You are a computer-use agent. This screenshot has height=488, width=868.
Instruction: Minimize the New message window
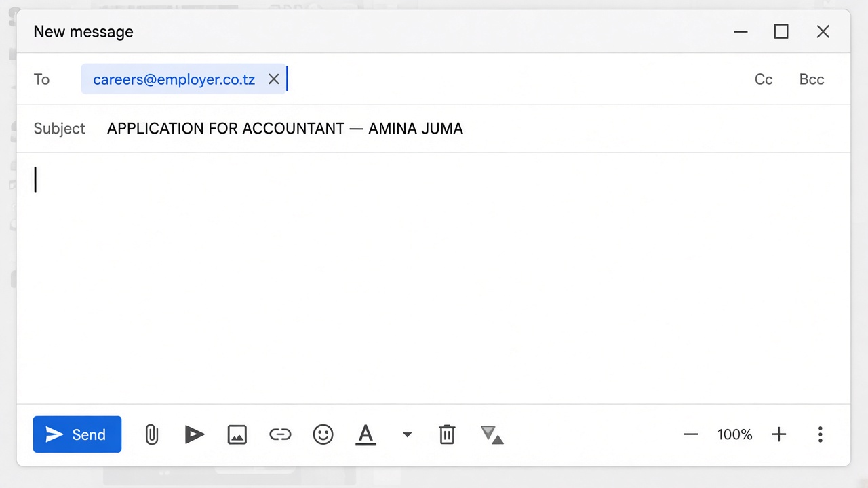(x=741, y=32)
